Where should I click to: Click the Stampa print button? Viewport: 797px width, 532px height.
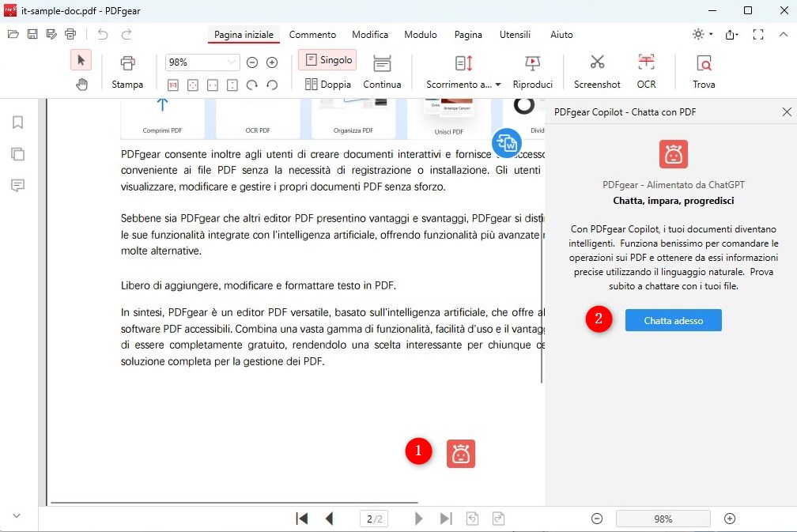[127, 72]
